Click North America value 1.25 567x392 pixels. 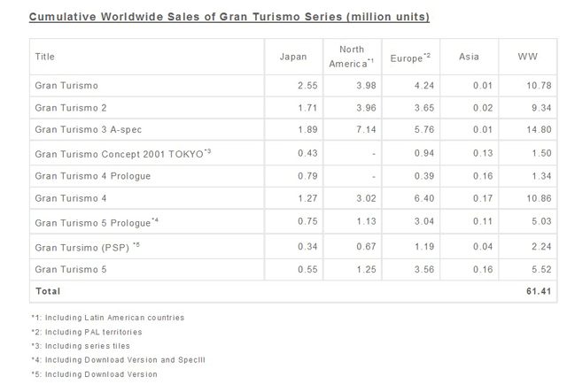[366, 269]
